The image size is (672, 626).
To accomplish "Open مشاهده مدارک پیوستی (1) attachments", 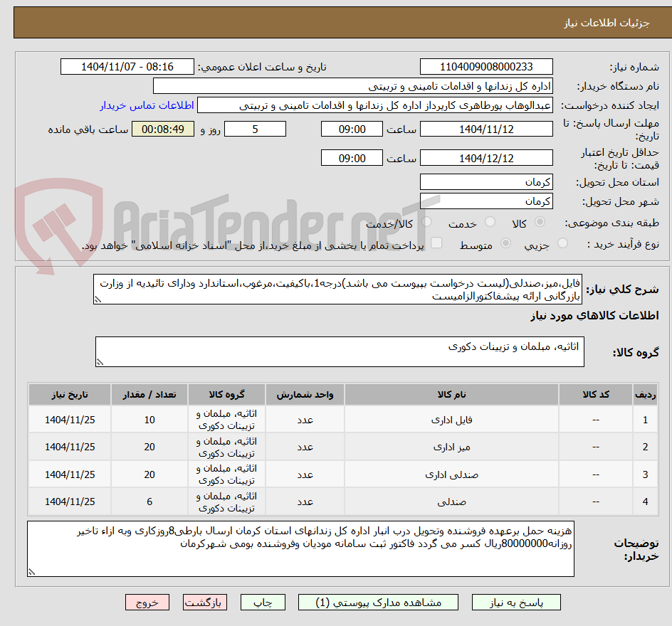I will tap(378, 603).
